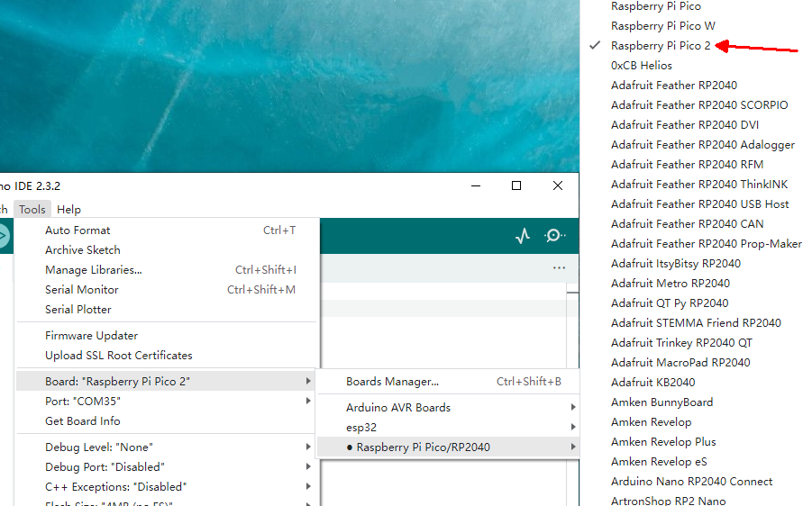This screenshot has height=506, width=812.
Task: Select Adafruit Feather RP2040 ThinkINK
Action: [699, 185]
